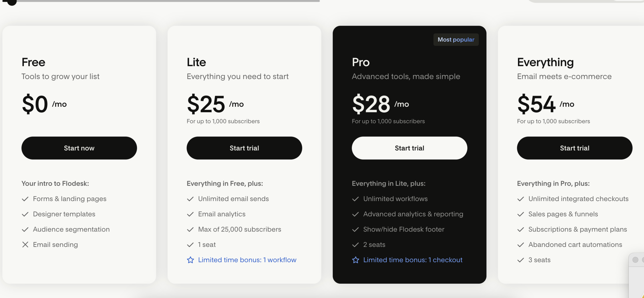The width and height of the screenshot is (644, 298).
Task: Click the checkmark beside Unlimited workflows
Action: (355, 199)
